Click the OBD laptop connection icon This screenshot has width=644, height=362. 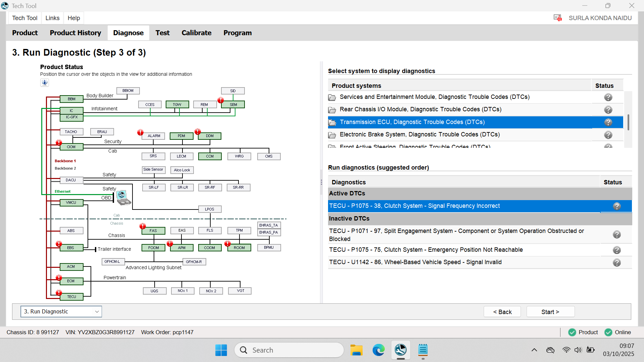pos(123,197)
